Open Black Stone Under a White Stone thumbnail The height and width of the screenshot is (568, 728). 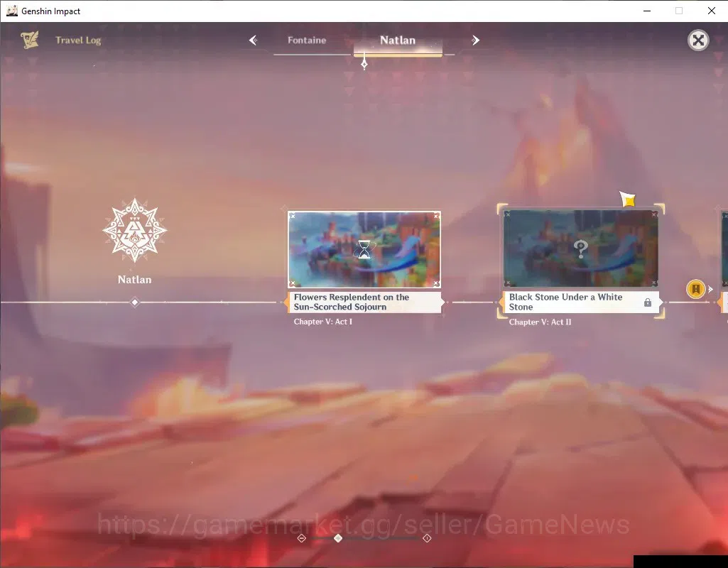[x=580, y=248]
